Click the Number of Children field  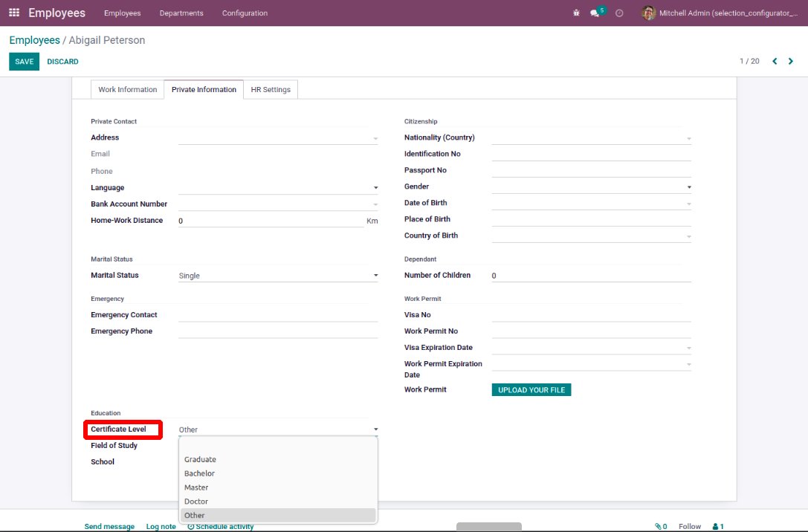pos(591,276)
